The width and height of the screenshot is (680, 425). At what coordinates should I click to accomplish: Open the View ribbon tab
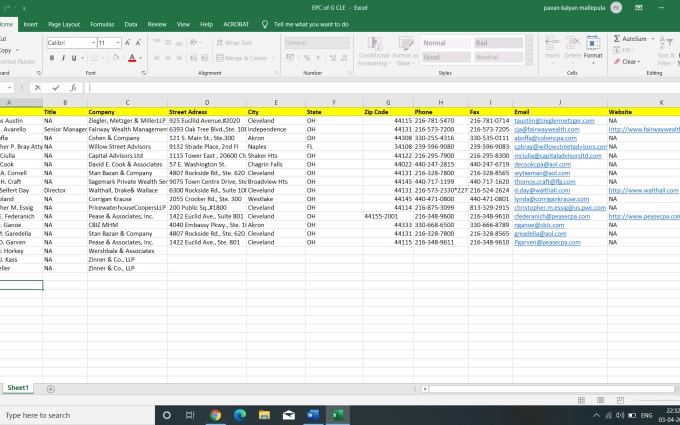click(x=183, y=24)
